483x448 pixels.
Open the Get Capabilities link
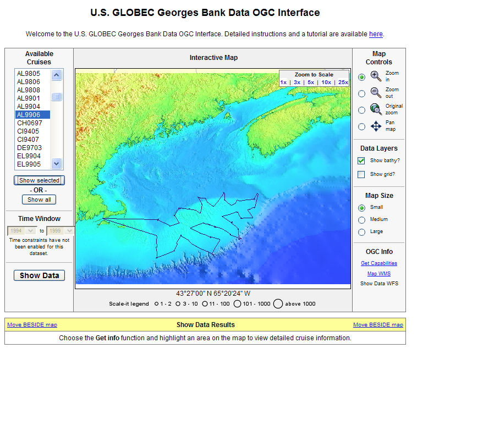click(379, 263)
